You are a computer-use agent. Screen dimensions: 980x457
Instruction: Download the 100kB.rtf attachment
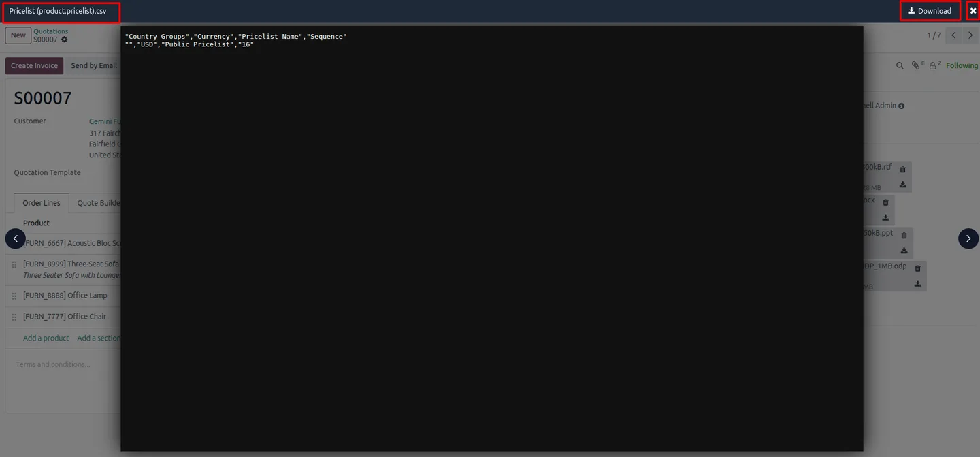903,185
